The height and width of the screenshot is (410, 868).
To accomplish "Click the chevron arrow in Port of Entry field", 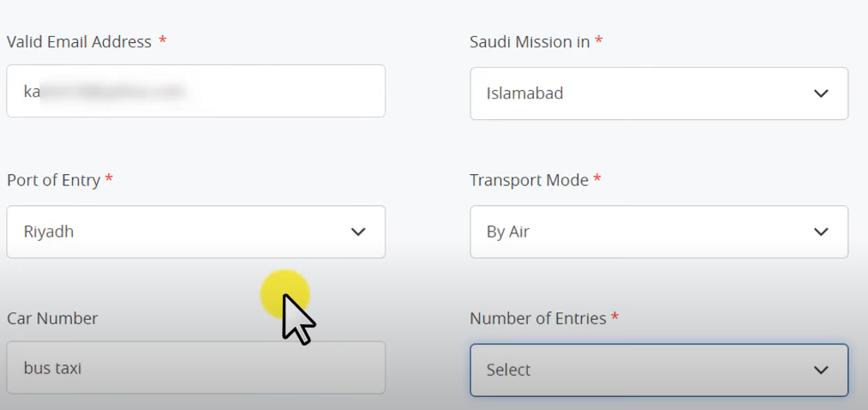I will click(358, 232).
